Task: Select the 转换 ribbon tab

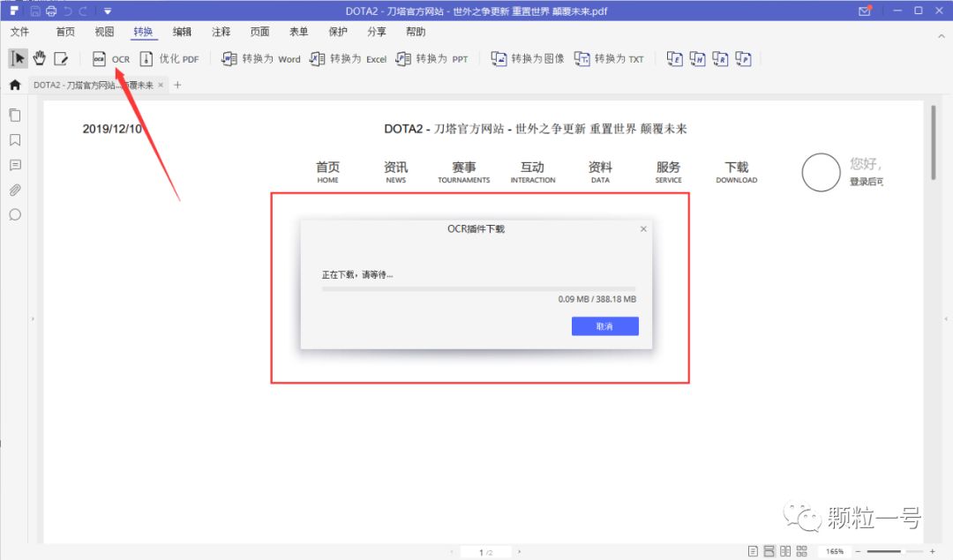Action: [x=144, y=32]
